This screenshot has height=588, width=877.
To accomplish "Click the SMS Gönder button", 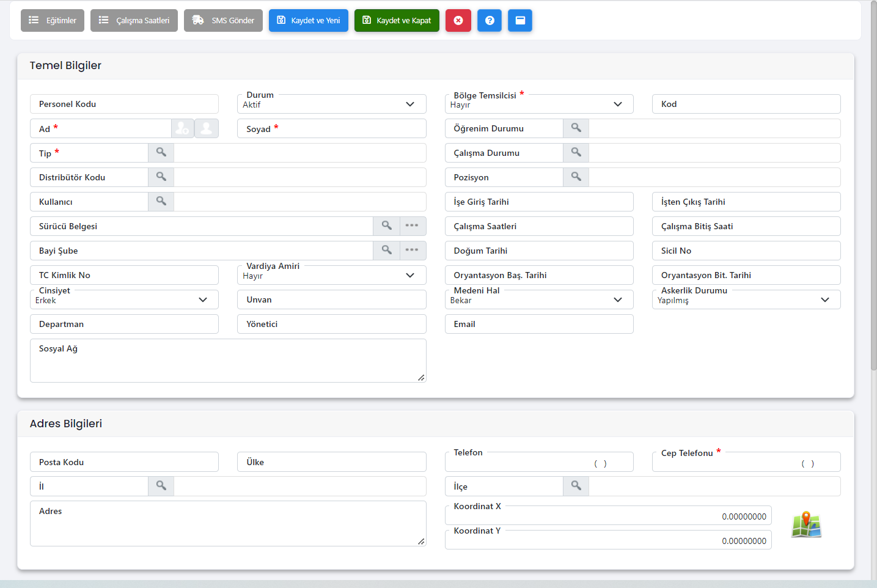I will pos(223,20).
